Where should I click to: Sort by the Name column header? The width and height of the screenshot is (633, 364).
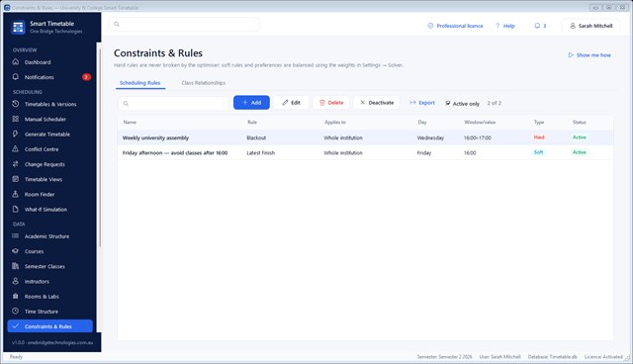point(130,122)
